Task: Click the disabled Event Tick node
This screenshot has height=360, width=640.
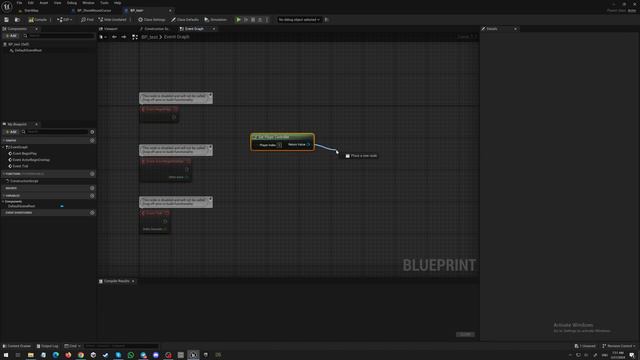Action: point(155,222)
